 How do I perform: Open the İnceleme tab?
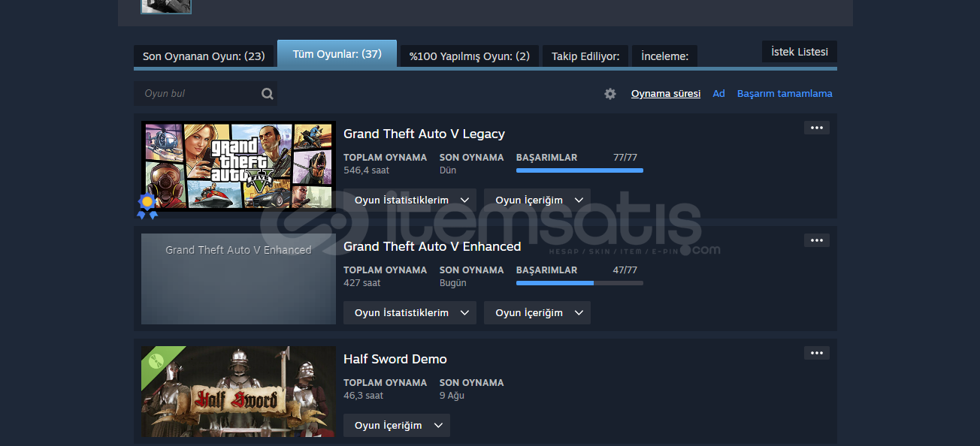coord(665,56)
